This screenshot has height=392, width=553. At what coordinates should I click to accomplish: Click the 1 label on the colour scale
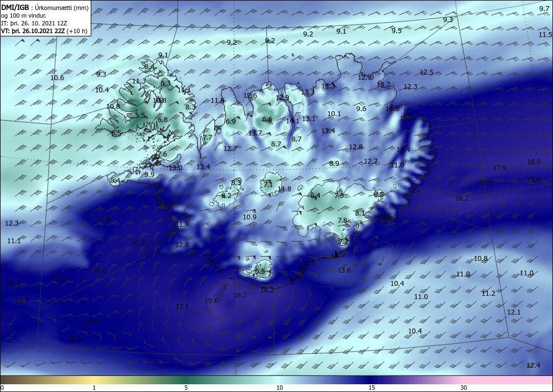[x=94, y=388]
